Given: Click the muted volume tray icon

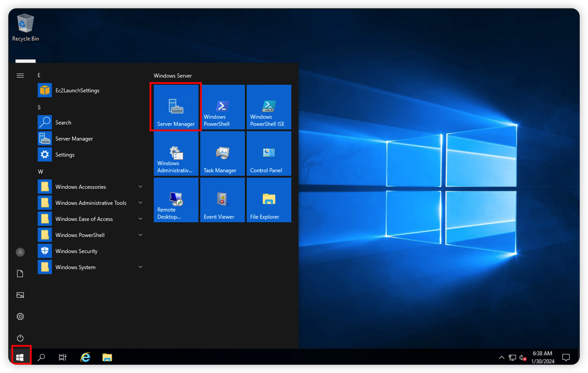Looking at the screenshot, I should click(x=523, y=358).
